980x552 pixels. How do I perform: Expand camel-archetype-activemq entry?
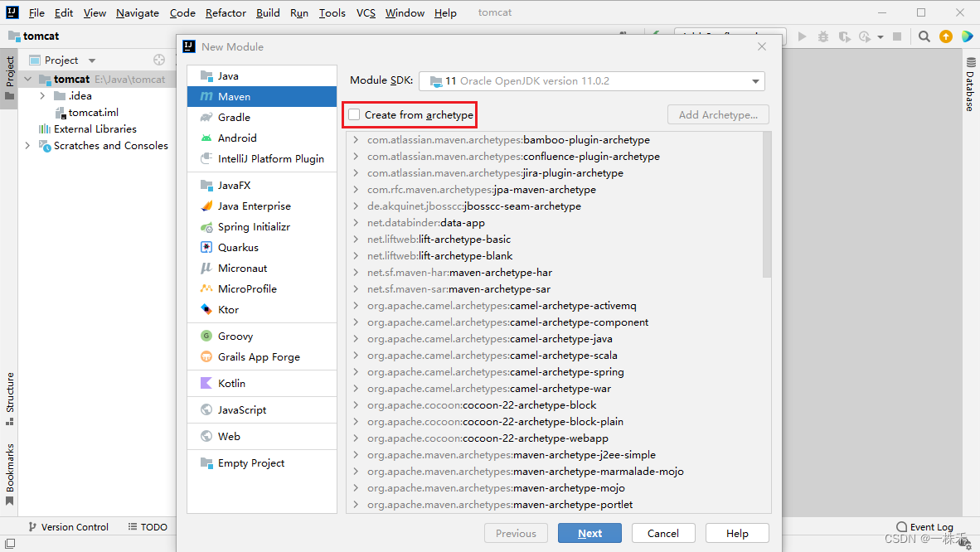click(356, 306)
